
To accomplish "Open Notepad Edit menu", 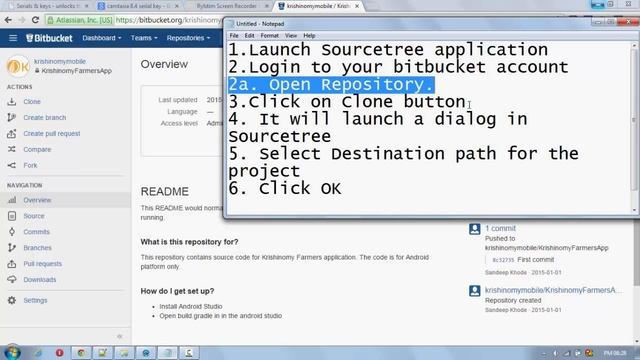I will 249,36.
